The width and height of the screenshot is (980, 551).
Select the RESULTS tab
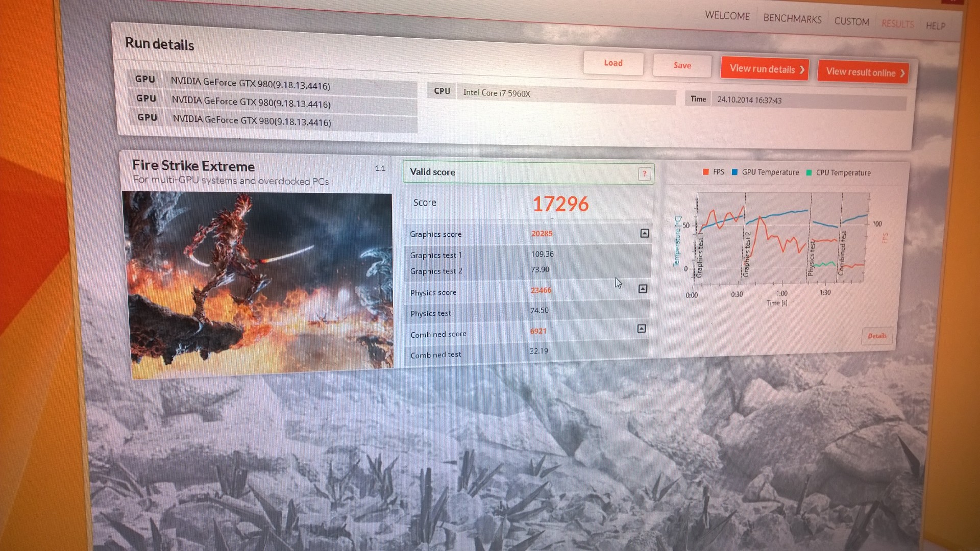[x=897, y=23]
